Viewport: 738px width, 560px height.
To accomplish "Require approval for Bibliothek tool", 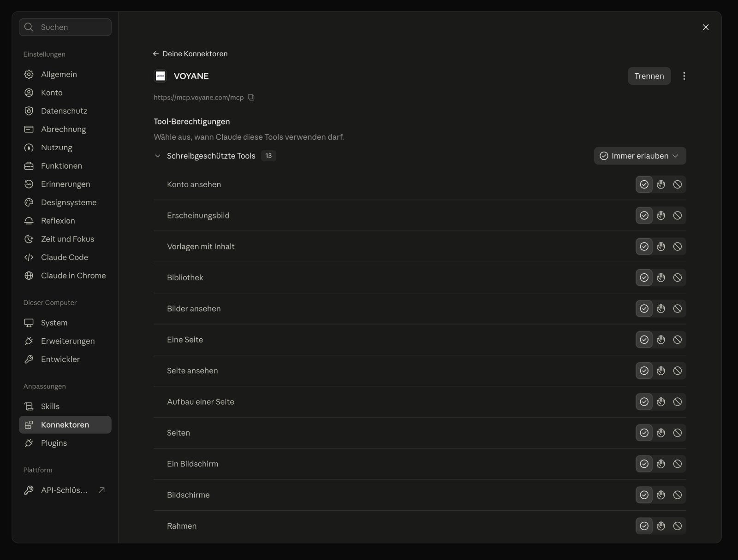I will click(661, 277).
